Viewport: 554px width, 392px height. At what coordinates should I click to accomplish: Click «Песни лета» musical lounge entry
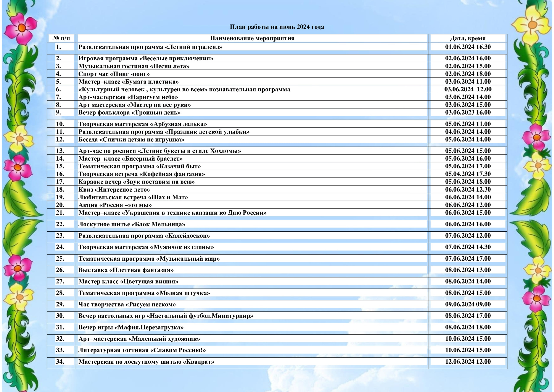[x=134, y=66]
